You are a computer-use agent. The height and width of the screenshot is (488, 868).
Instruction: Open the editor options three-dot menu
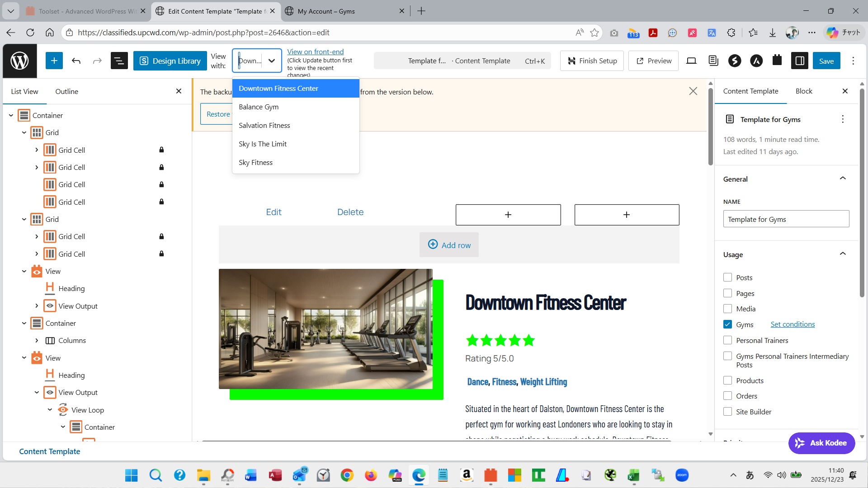point(853,61)
